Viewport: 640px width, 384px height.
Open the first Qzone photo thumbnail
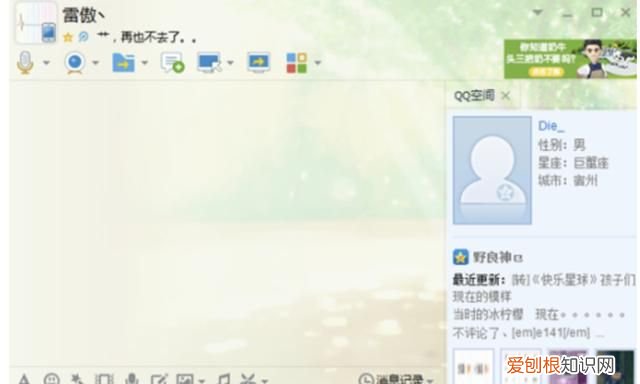pyautogui.click(x=473, y=366)
